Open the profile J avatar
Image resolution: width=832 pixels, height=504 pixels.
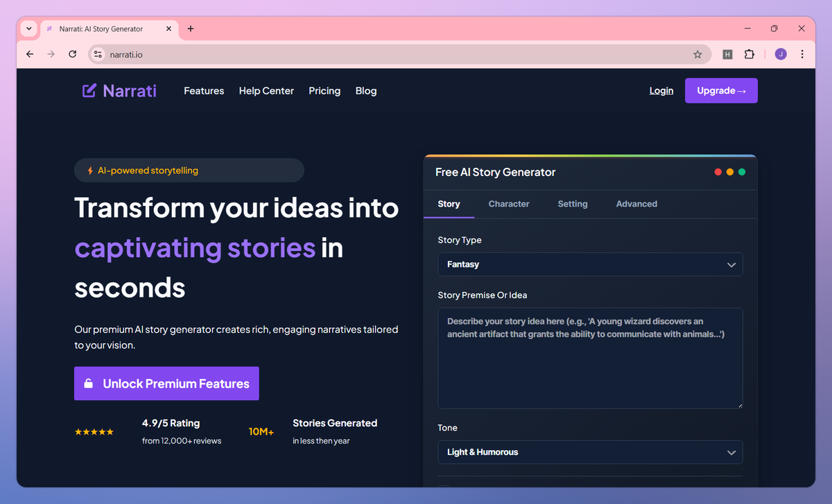(x=781, y=54)
